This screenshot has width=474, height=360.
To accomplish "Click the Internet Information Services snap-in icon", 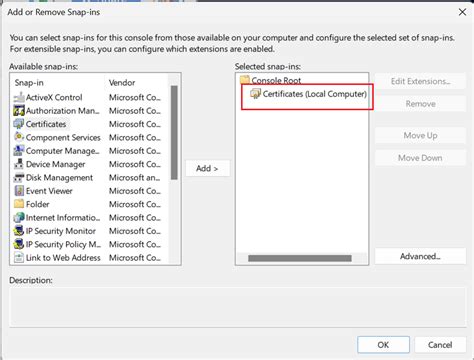I will [x=19, y=217].
